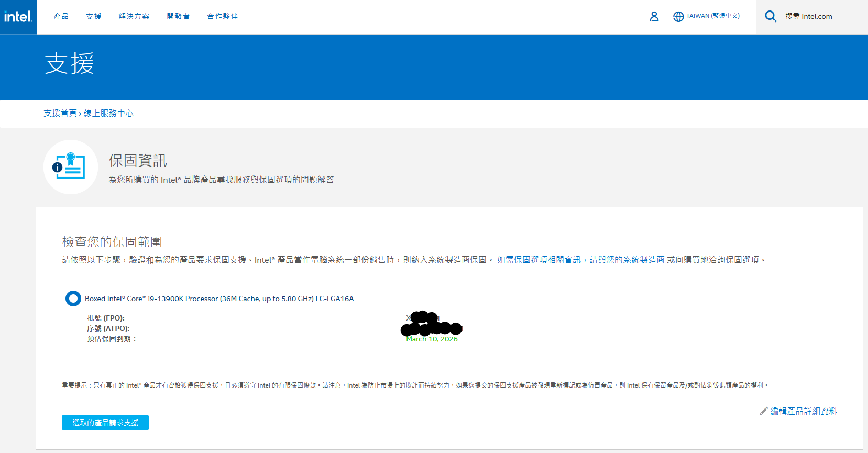Click the globe language icon
This screenshot has height=453, width=868.
click(x=678, y=17)
